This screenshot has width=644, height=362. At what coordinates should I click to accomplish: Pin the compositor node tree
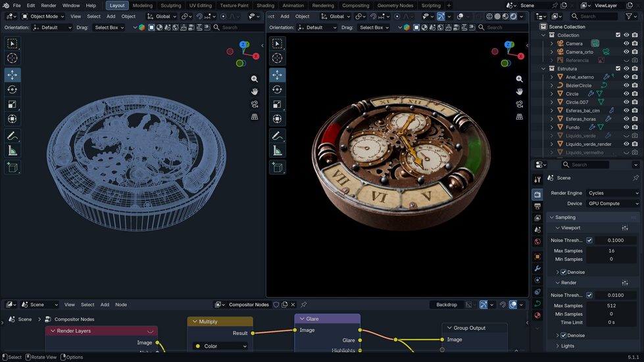tap(303, 305)
